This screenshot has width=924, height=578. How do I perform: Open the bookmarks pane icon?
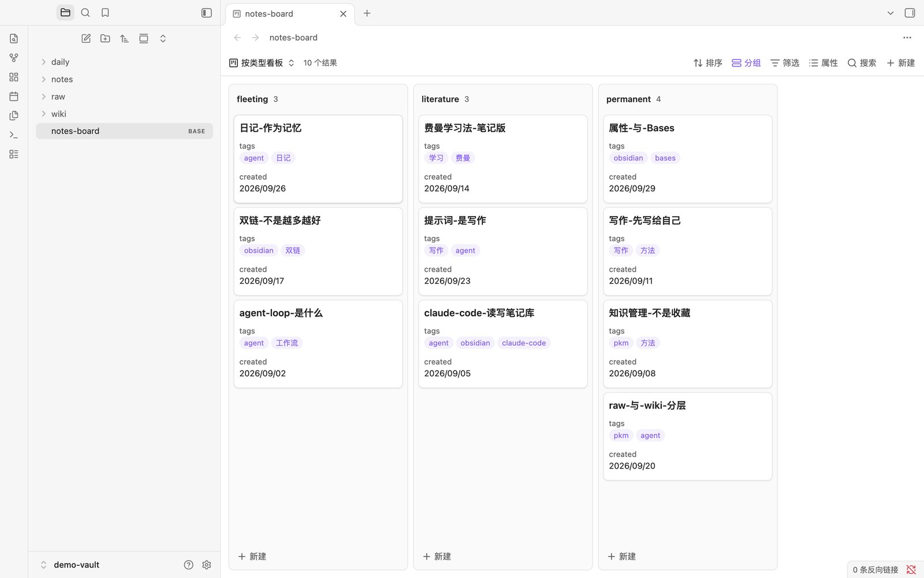[x=105, y=13]
